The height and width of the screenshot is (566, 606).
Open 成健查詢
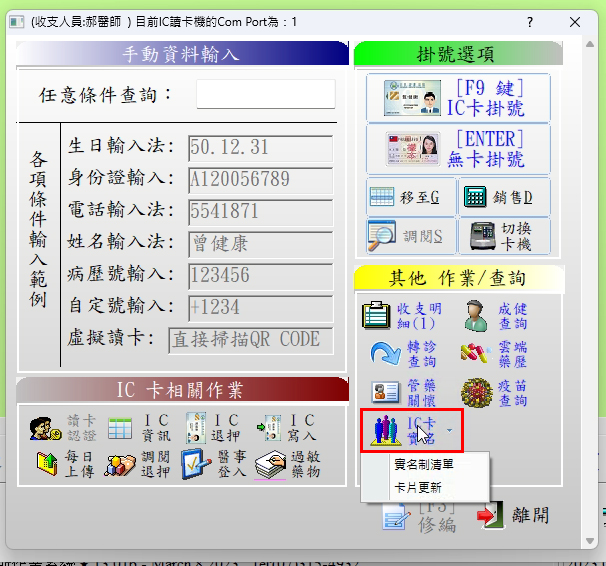(x=494, y=316)
